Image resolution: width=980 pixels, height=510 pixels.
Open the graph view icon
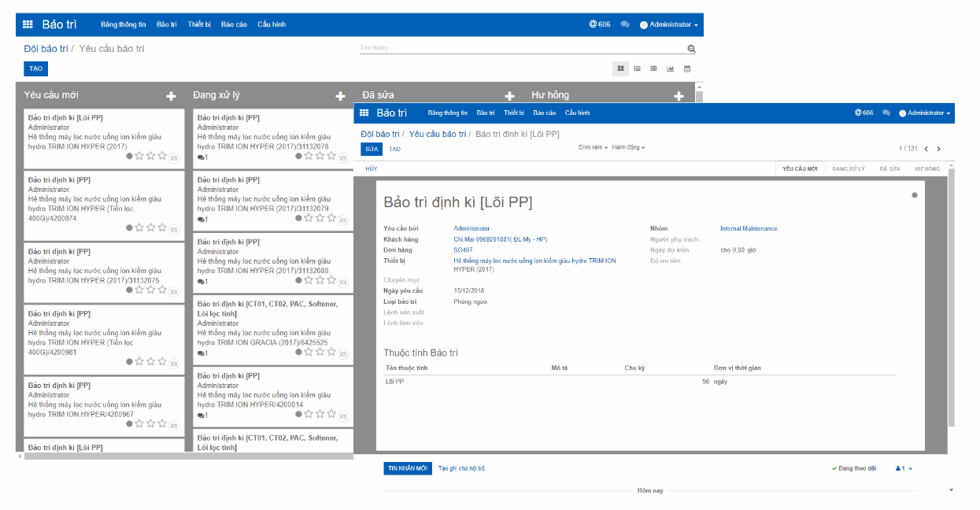point(671,68)
